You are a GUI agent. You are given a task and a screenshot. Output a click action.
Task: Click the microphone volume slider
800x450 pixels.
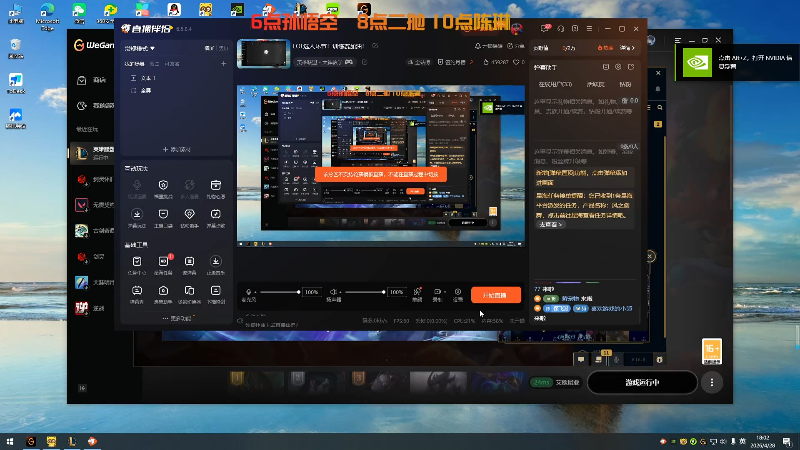click(x=280, y=292)
